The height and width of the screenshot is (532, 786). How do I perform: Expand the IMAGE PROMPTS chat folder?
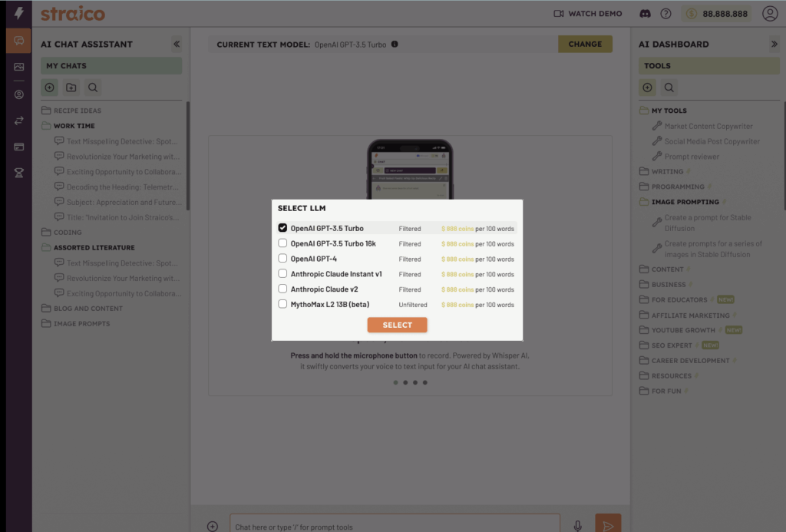(x=76, y=323)
